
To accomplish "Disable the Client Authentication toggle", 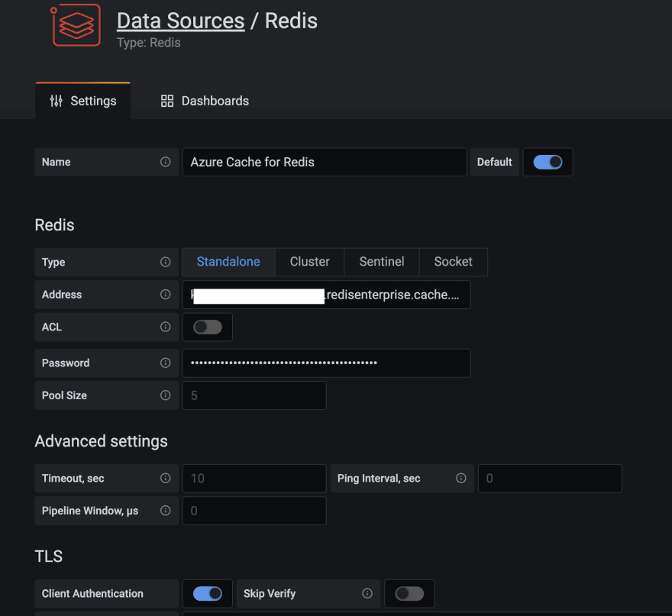I will 208,594.
